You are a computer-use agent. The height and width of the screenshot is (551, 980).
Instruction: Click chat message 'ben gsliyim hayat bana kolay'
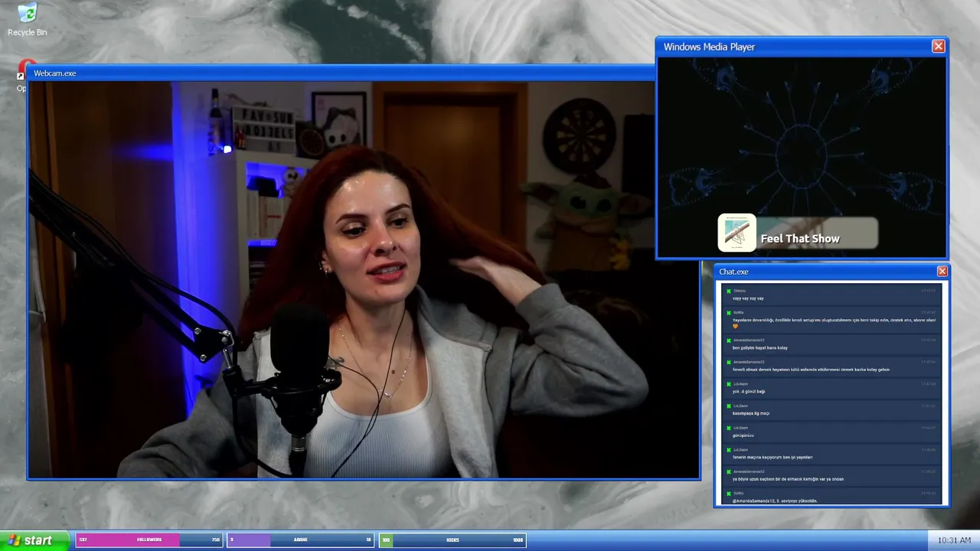[760, 347]
